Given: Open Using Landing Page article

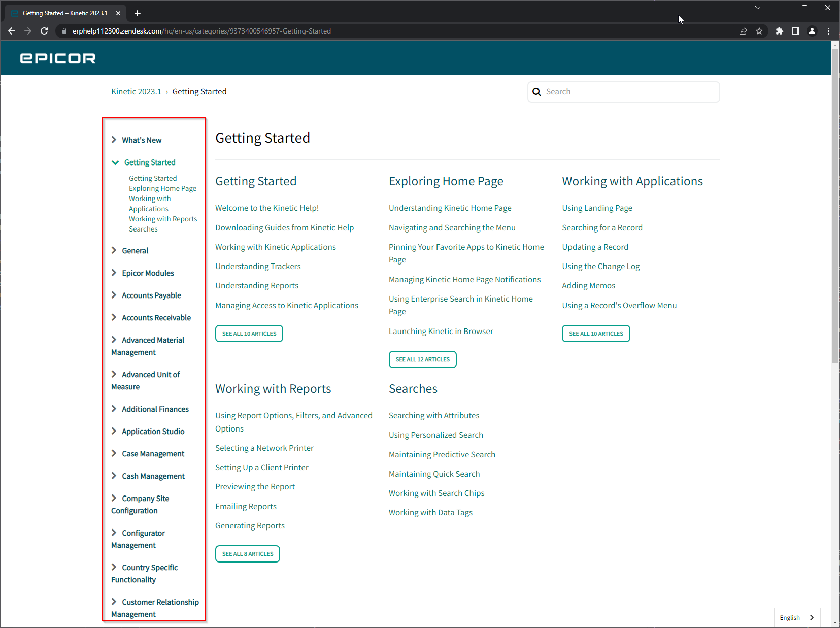Looking at the screenshot, I should click(597, 208).
